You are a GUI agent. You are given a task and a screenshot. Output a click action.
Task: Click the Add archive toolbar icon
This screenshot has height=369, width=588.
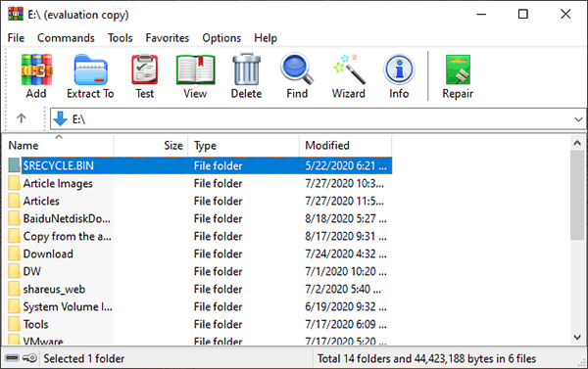coord(36,69)
